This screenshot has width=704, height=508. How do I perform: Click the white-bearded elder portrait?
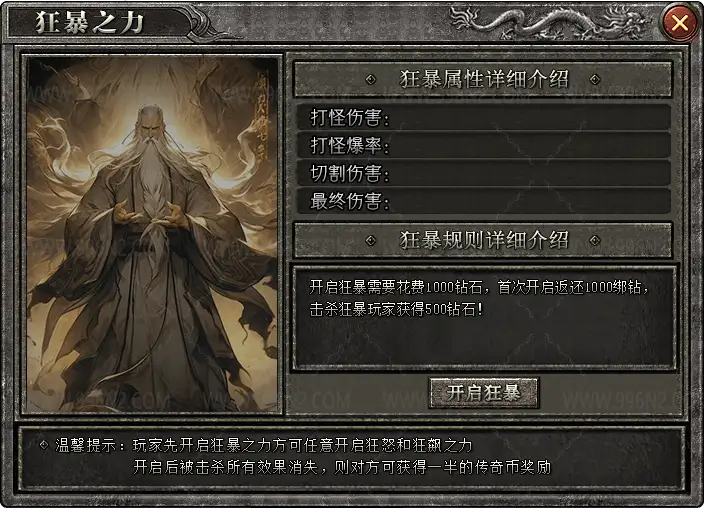click(153, 234)
